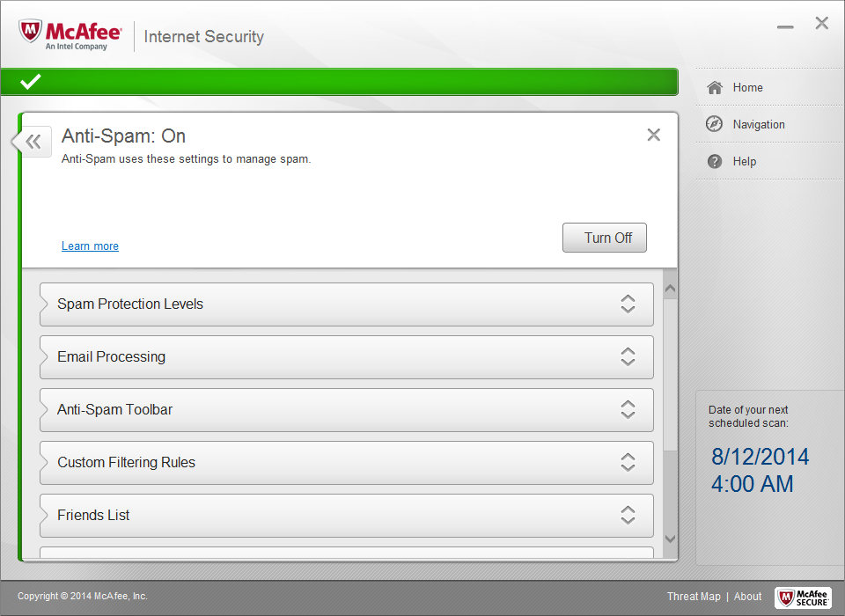The height and width of the screenshot is (616, 845).
Task: Click the McAfee Secure badge
Action: (803, 597)
